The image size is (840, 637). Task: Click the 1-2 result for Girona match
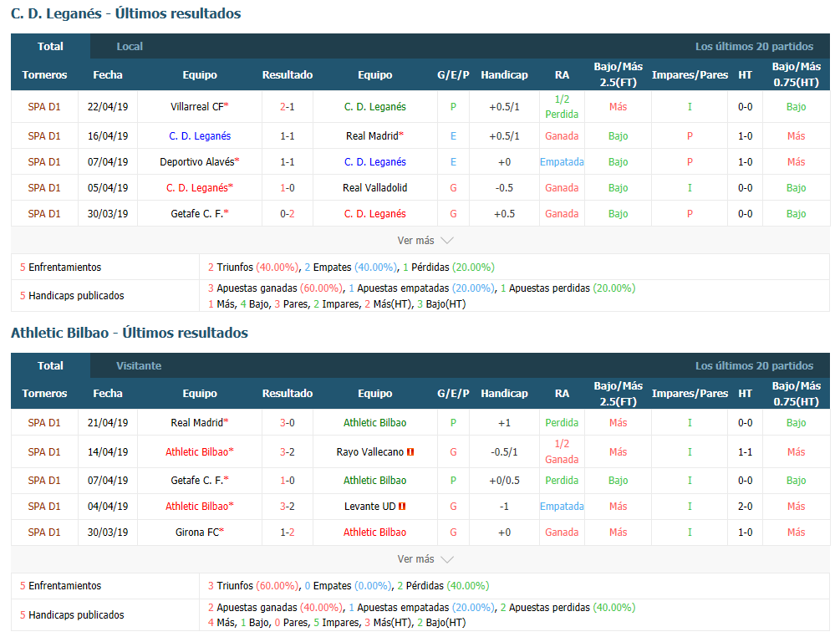pyautogui.click(x=288, y=533)
